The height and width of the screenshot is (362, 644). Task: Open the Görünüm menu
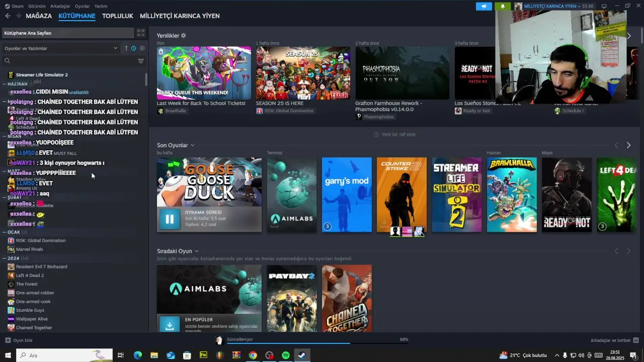pyautogui.click(x=37, y=6)
